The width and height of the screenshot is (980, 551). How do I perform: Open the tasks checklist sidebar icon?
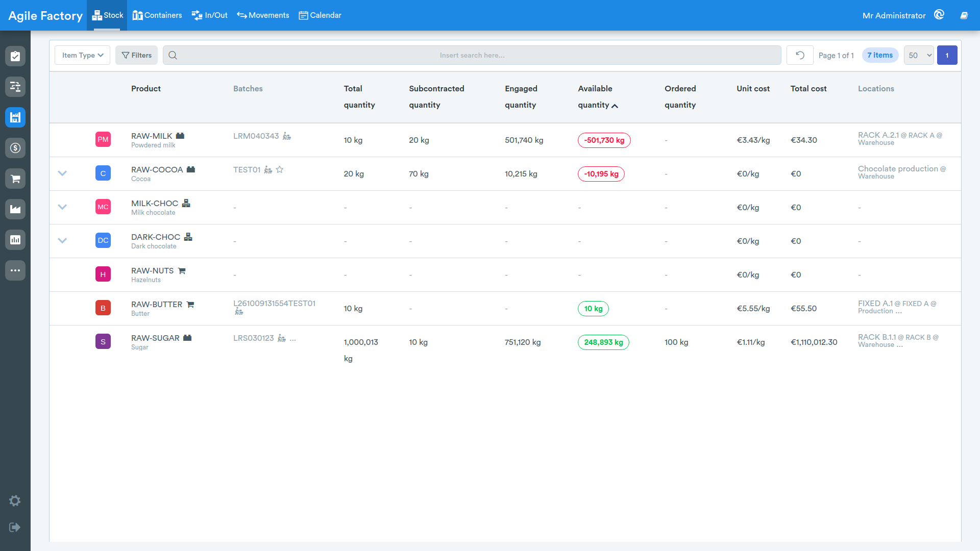15,56
